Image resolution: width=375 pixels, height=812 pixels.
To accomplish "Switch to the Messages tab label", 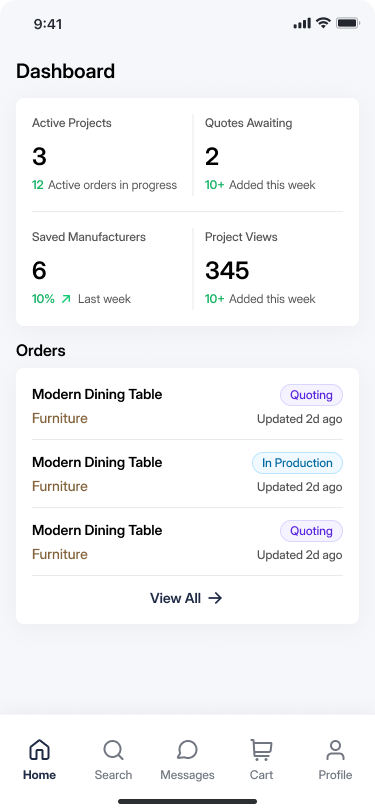I will (187, 775).
